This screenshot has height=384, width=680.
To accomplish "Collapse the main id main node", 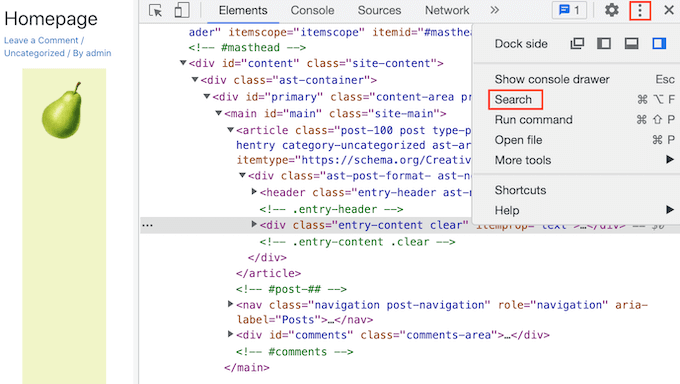I will coord(219,113).
